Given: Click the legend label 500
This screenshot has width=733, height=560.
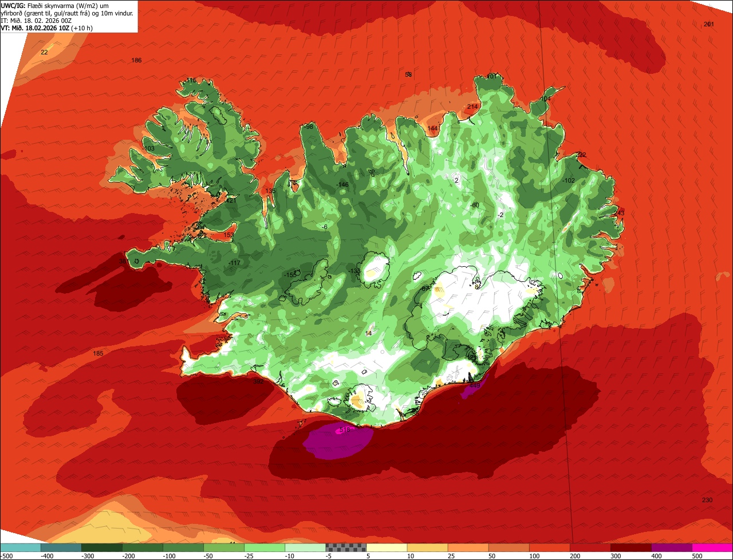Looking at the screenshot, I should 697,556.
